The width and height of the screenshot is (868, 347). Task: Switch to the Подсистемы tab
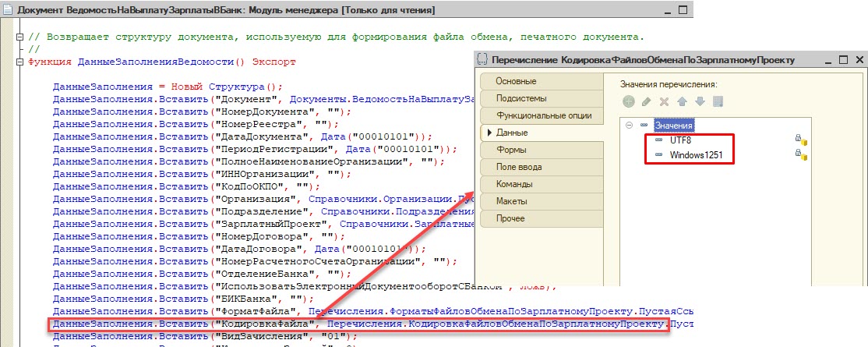[542, 99]
